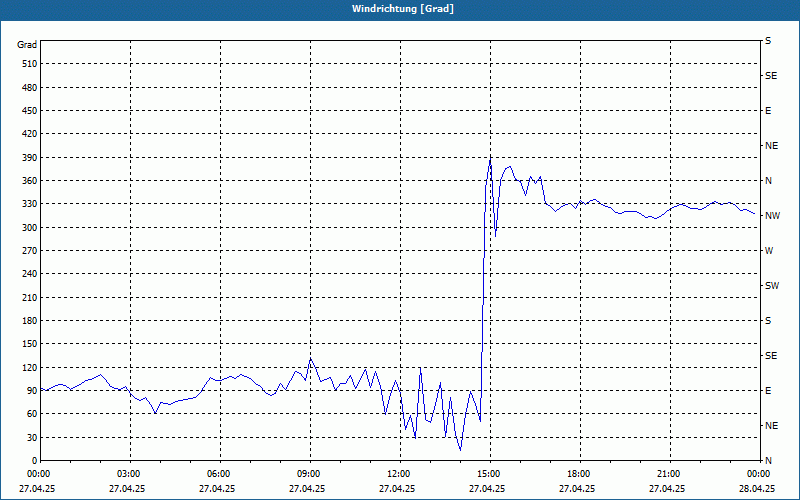Click the time label "18:00"
Image resolution: width=800 pixels, height=500 pixels.
click(x=577, y=474)
